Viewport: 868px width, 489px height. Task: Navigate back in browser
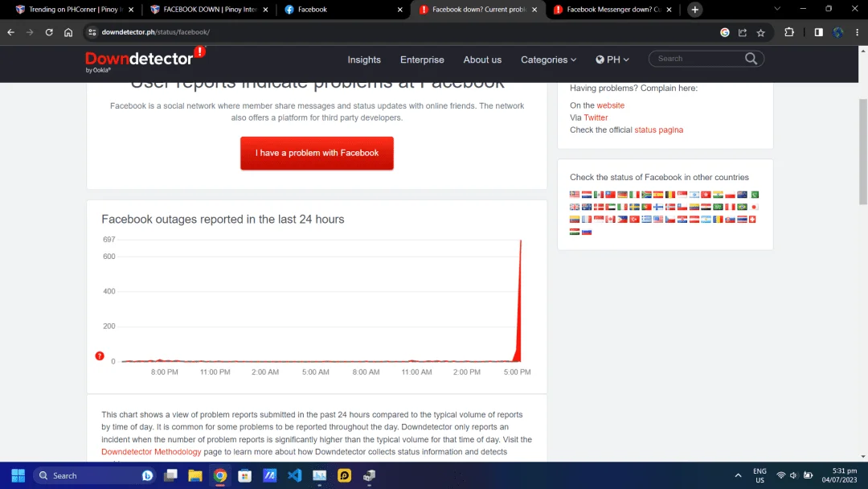click(x=11, y=32)
